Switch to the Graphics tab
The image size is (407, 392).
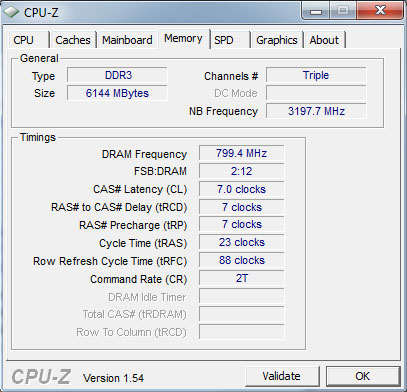[277, 40]
